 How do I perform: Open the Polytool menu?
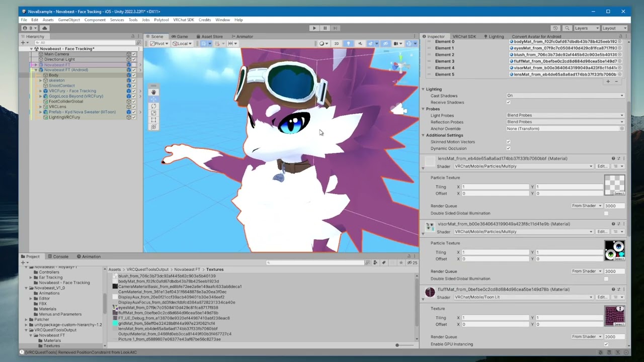(x=162, y=20)
